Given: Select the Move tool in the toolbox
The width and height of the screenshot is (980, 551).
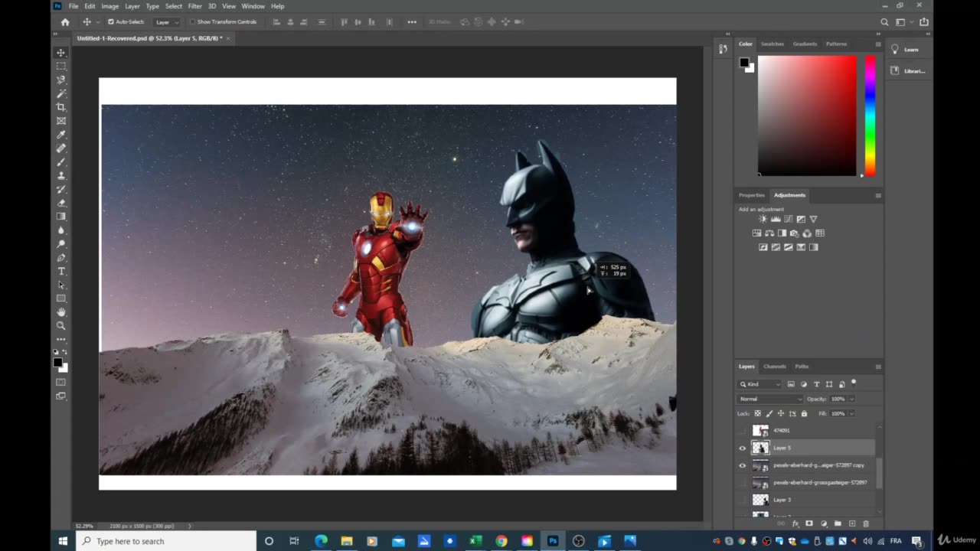Looking at the screenshot, I should (x=61, y=53).
